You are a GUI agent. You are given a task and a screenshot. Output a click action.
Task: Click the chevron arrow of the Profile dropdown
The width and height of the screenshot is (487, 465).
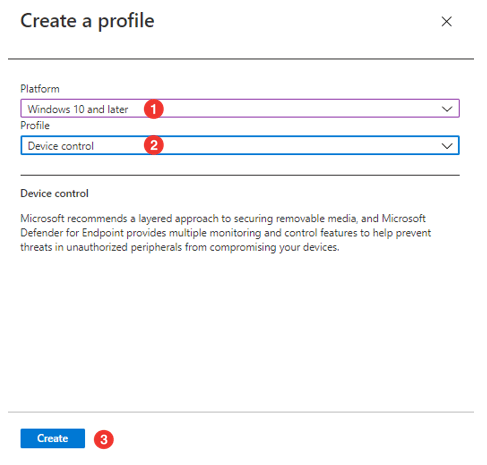[447, 146]
